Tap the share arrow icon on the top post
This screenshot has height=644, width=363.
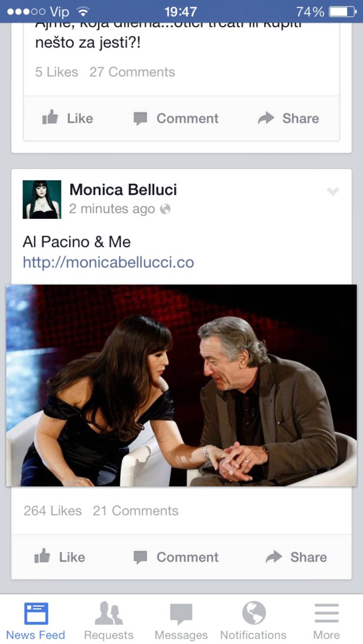coord(266,118)
